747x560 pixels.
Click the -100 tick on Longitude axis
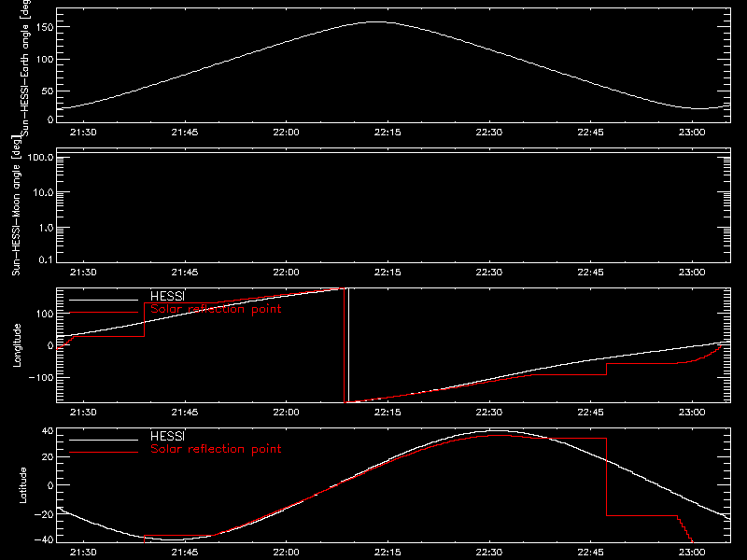41,378
